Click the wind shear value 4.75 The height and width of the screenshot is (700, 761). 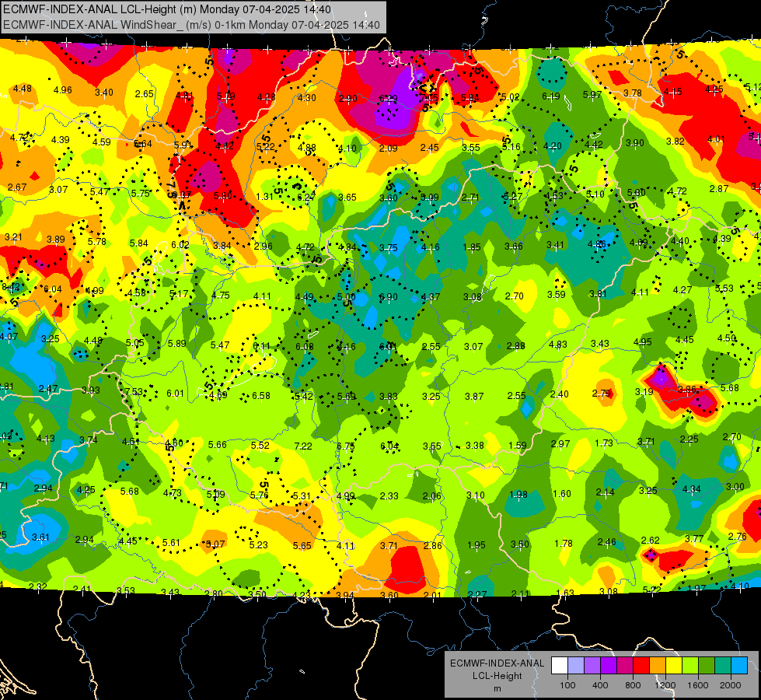[221, 295]
